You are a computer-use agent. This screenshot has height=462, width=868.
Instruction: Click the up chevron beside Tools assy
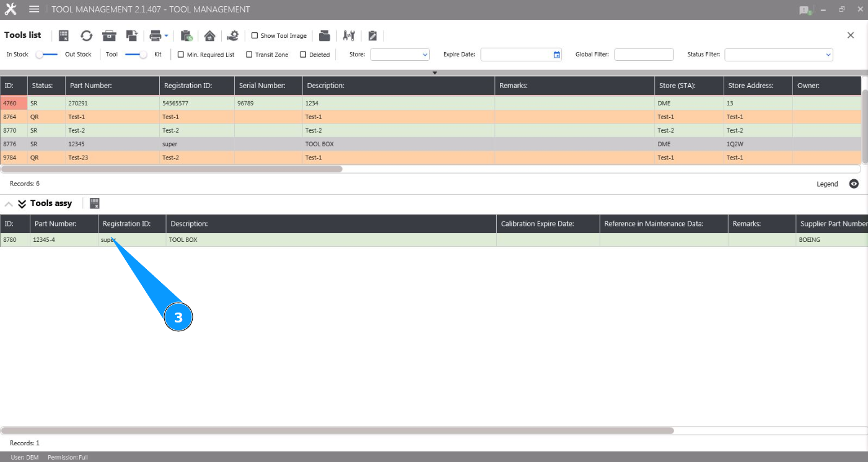9,203
